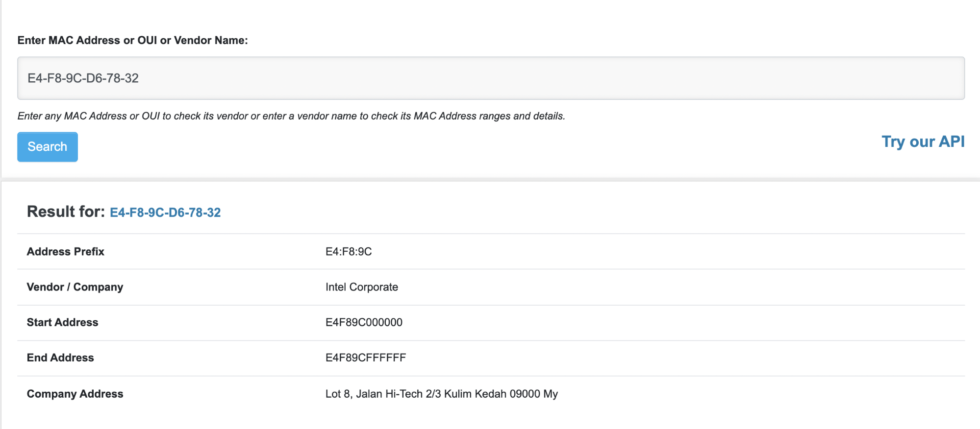Click the Enter MAC Address or OUI label
Viewport: 980px width, 429px height.
pos(132,40)
